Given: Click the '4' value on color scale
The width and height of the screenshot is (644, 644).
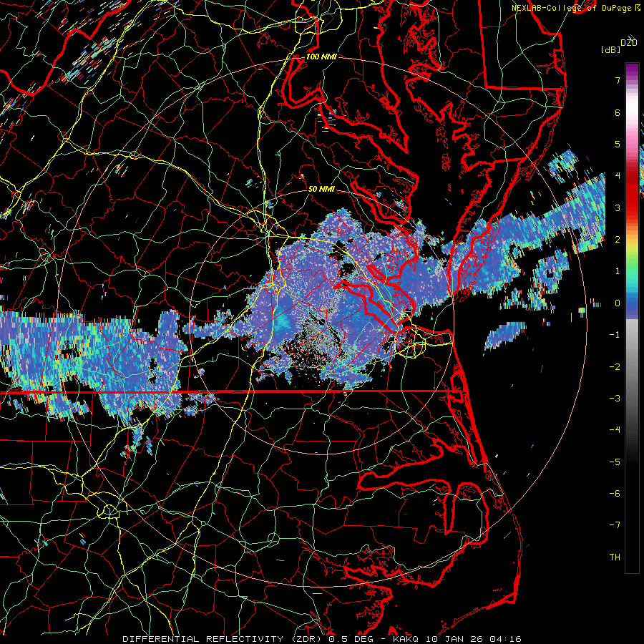Looking at the screenshot, I should 618,176.
